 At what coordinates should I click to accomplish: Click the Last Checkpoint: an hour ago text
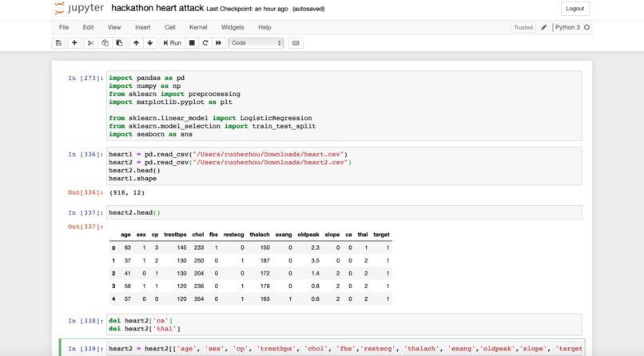(247, 9)
